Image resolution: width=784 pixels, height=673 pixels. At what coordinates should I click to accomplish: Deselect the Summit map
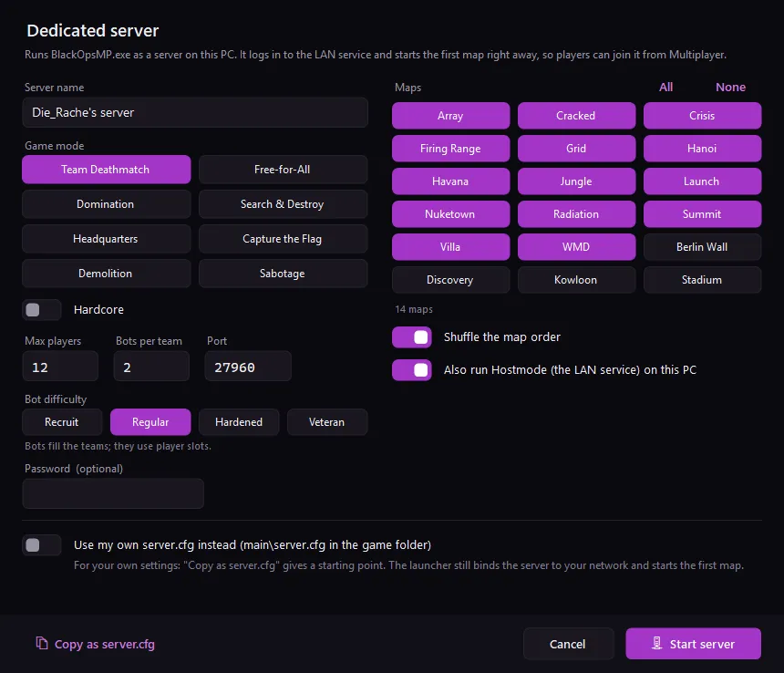(x=702, y=214)
